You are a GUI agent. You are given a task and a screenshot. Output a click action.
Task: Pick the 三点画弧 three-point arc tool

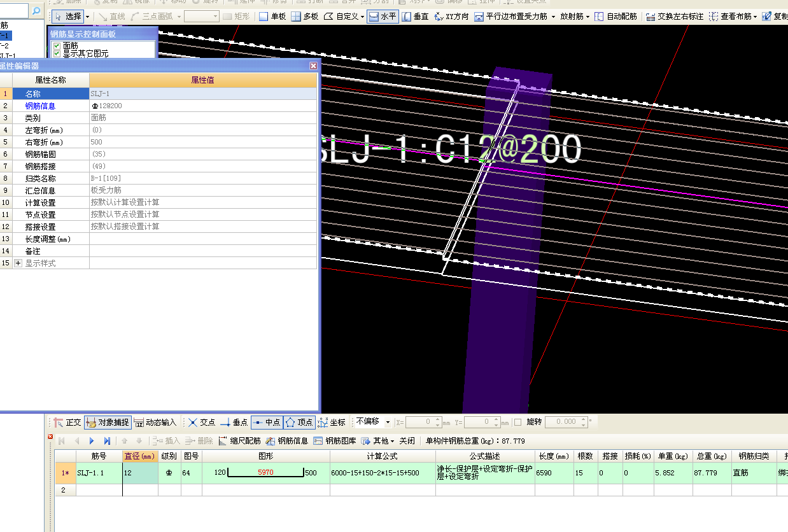pyautogui.click(x=151, y=17)
